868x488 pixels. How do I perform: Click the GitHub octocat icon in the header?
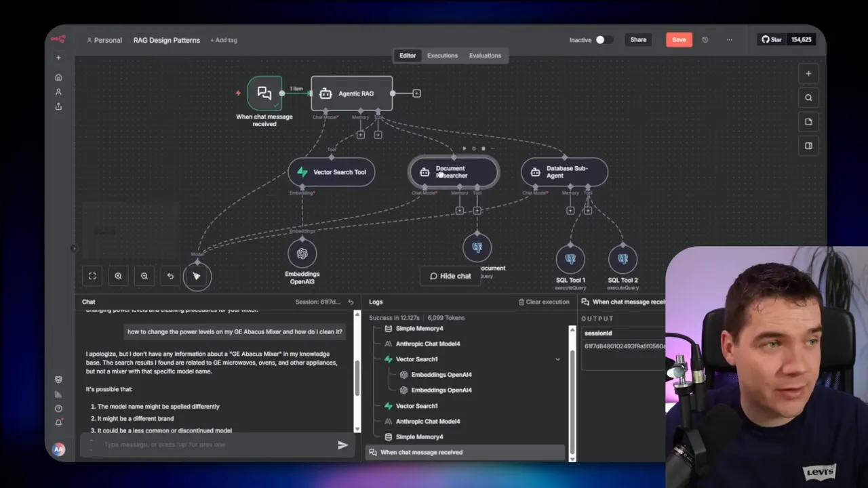click(765, 39)
